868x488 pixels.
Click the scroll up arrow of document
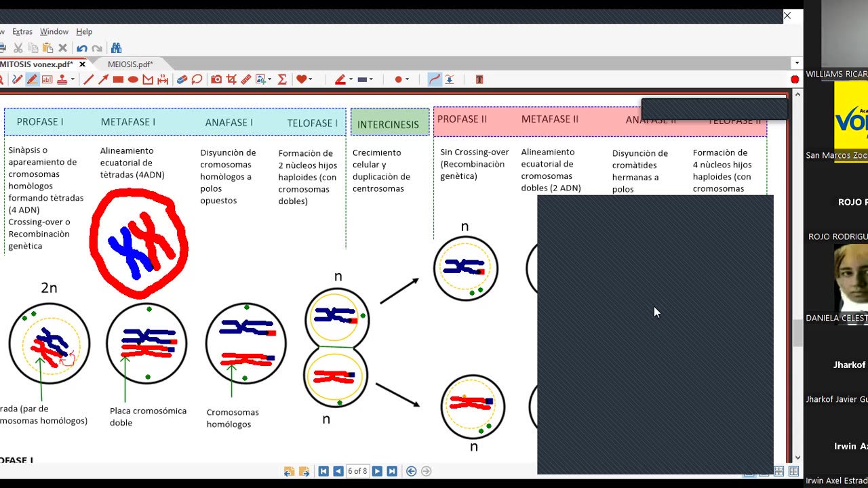(797, 94)
